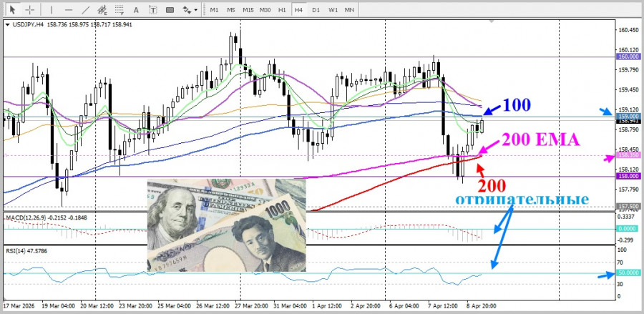This screenshot has width=644, height=314.
Task: Switch chart to M1 timeframe
Action: pyautogui.click(x=214, y=9)
